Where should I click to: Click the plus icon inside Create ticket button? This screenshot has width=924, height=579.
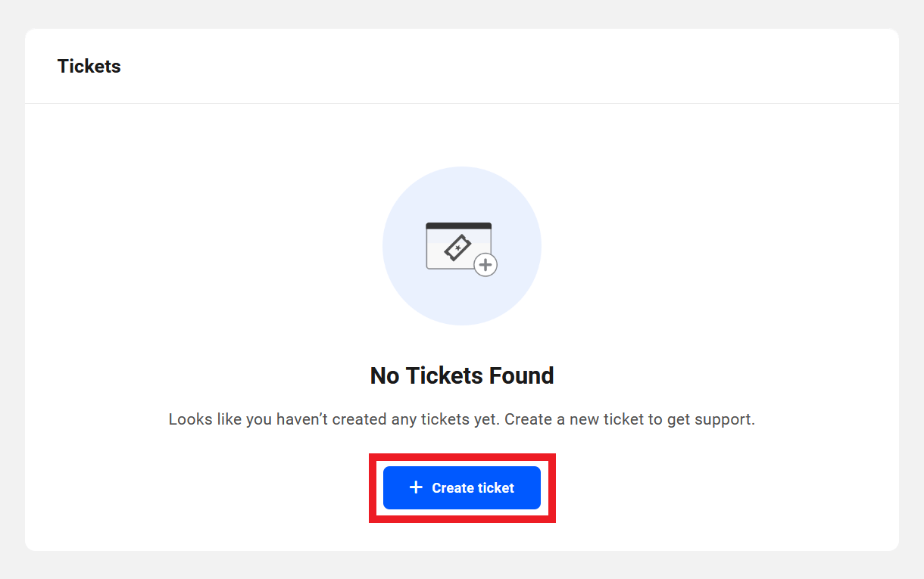tap(415, 487)
